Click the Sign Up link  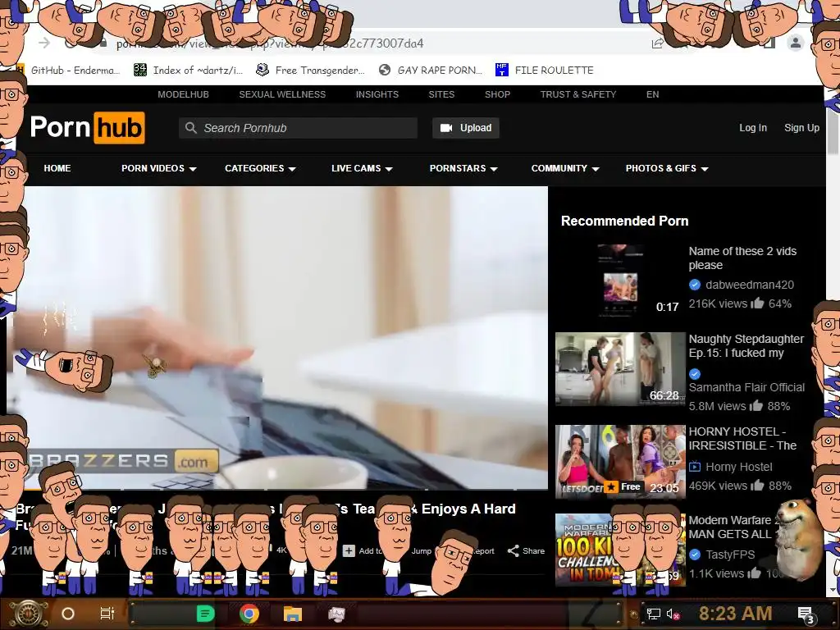click(801, 128)
